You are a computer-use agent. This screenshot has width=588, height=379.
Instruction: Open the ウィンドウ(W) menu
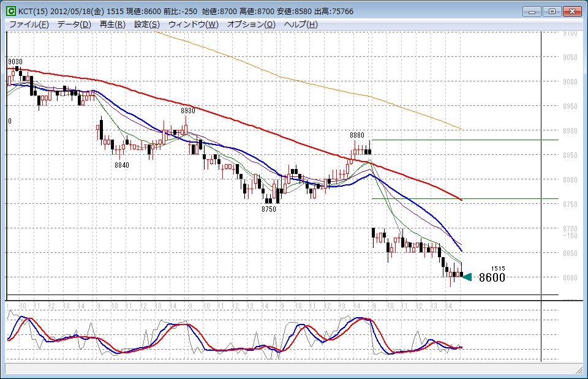tap(193, 24)
